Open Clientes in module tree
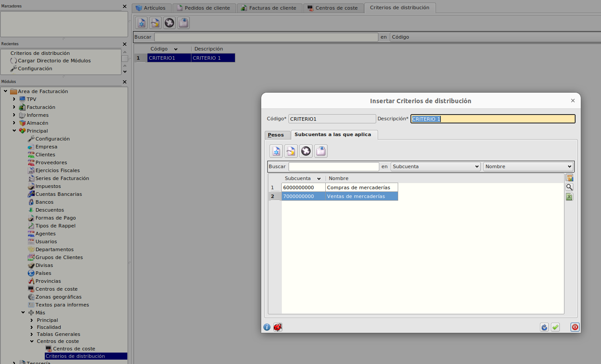The width and height of the screenshot is (601, 364). pos(45,155)
